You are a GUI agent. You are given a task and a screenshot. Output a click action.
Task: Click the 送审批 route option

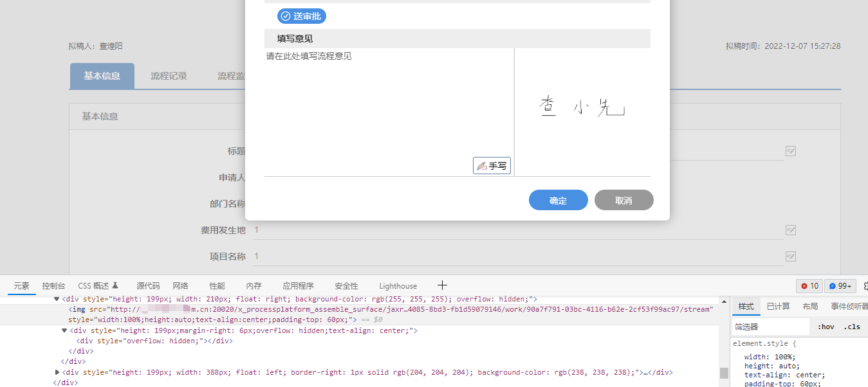pos(302,16)
